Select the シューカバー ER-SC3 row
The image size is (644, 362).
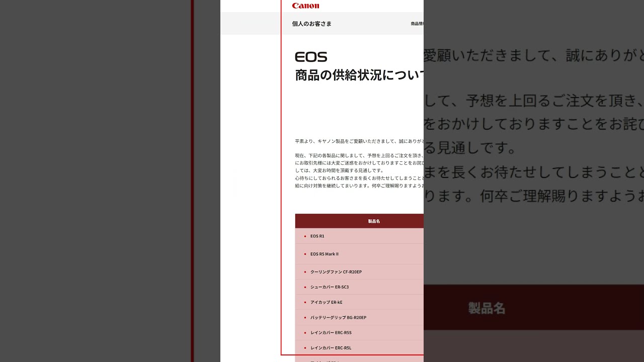pos(359,287)
